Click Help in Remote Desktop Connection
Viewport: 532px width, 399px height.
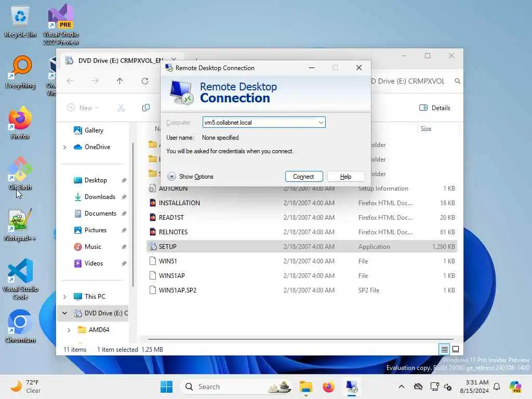(345, 177)
